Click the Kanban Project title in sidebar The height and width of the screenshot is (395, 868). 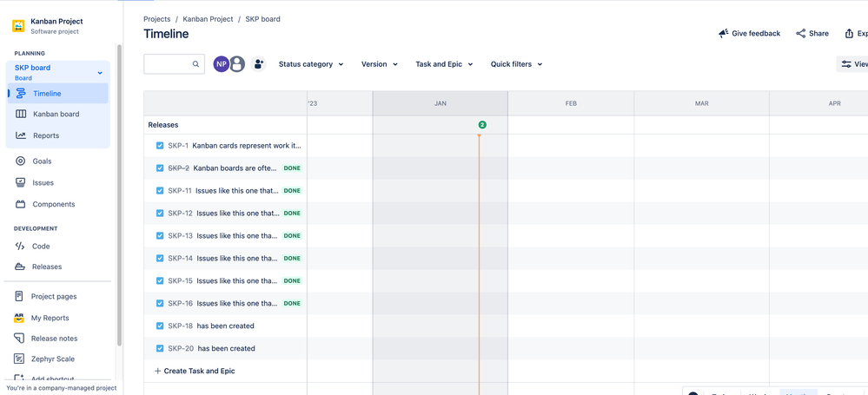[56, 21]
